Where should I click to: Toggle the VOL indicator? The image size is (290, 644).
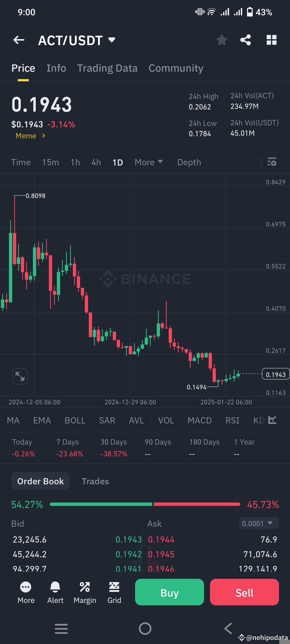tap(166, 420)
